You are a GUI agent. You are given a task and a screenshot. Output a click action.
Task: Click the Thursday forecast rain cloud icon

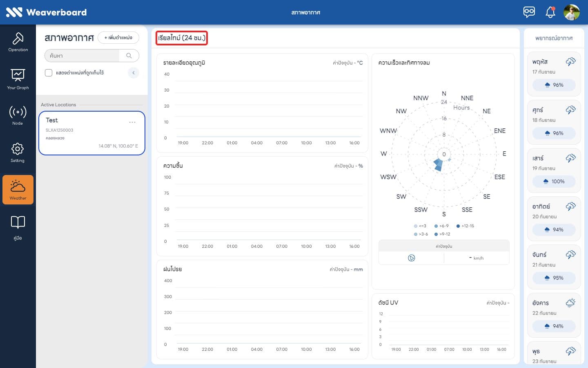[570, 62]
